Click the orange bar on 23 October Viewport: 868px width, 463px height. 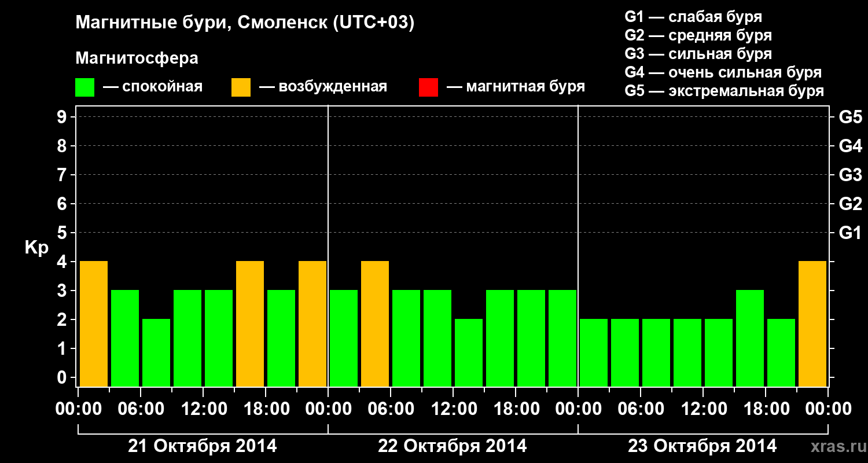(812, 324)
